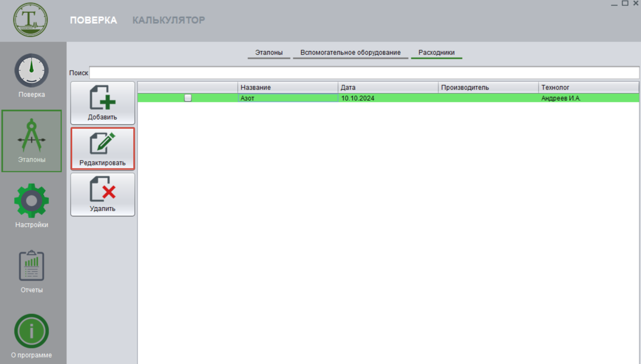
Task: Click the Удалить delete-document button
Action: [x=102, y=194]
